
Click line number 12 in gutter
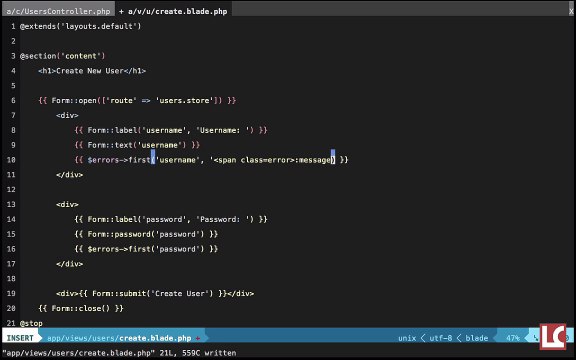coord(11,190)
